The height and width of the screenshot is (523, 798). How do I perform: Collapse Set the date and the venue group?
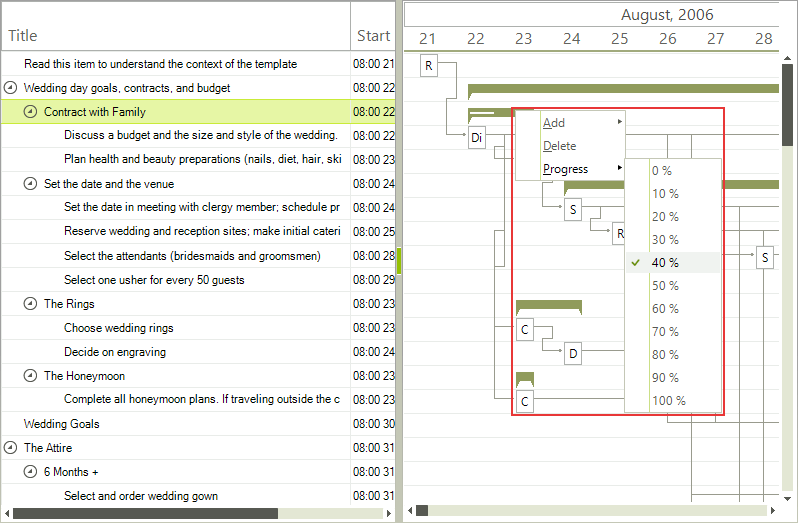31,184
